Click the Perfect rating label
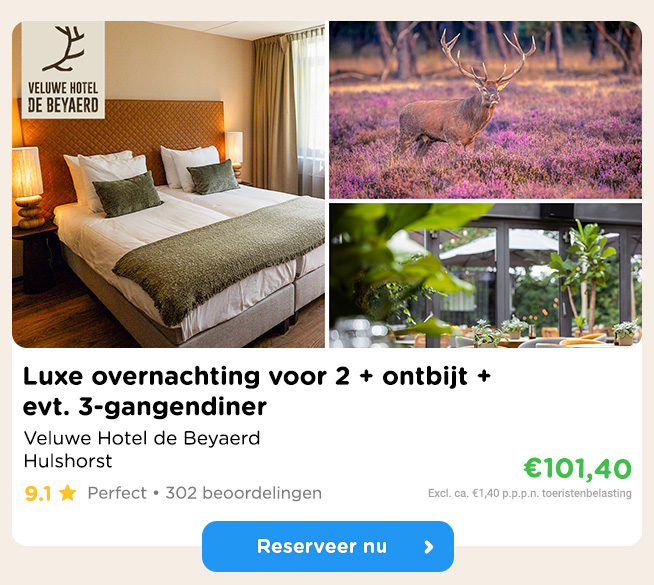The width and height of the screenshot is (654, 585). (x=117, y=493)
